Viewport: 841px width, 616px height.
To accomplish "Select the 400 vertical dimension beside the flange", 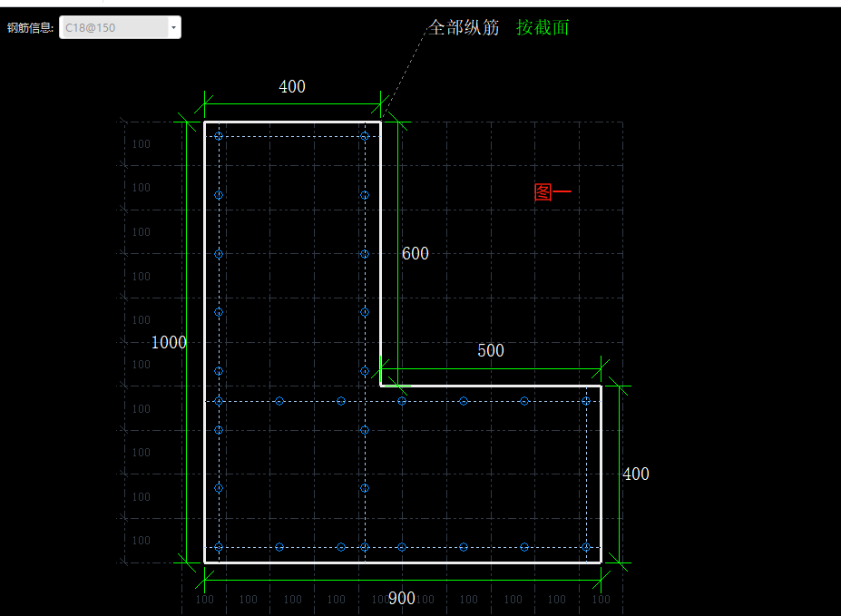I will point(636,474).
